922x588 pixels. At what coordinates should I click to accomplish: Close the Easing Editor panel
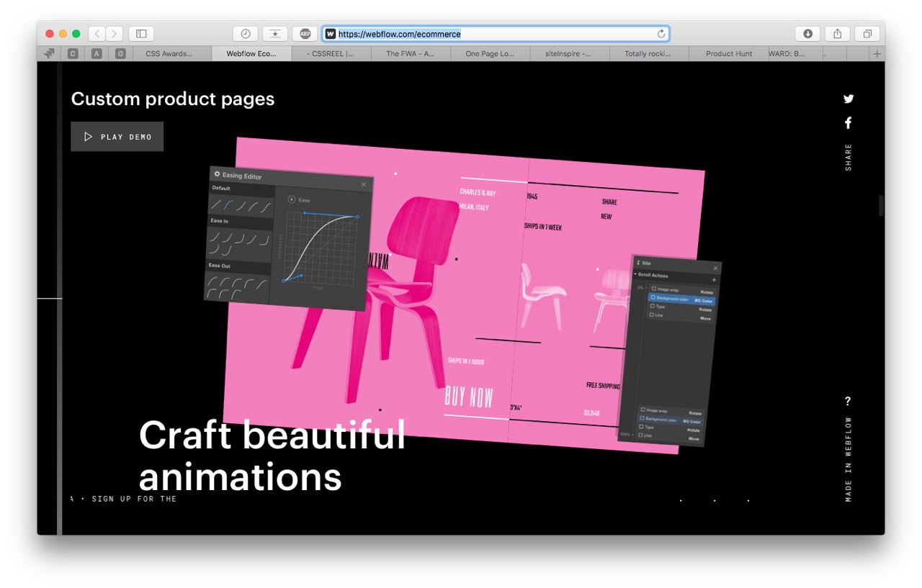pos(364,185)
